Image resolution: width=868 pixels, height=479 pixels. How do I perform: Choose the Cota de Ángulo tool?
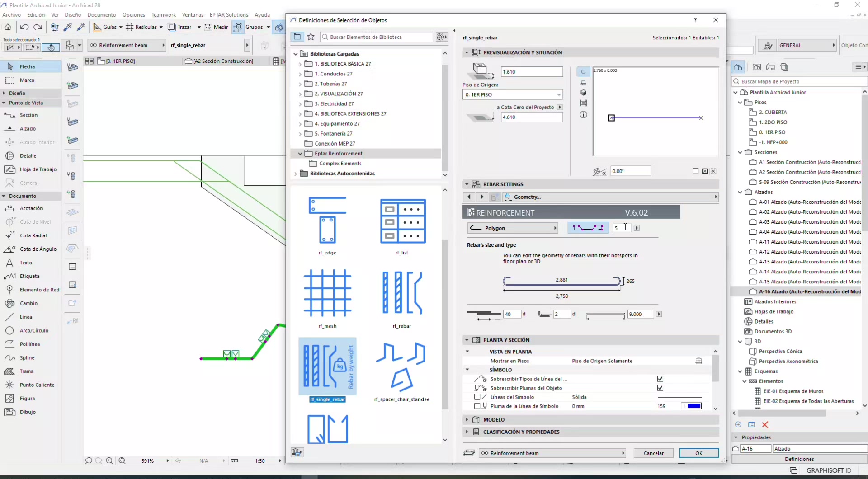tap(31, 249)
